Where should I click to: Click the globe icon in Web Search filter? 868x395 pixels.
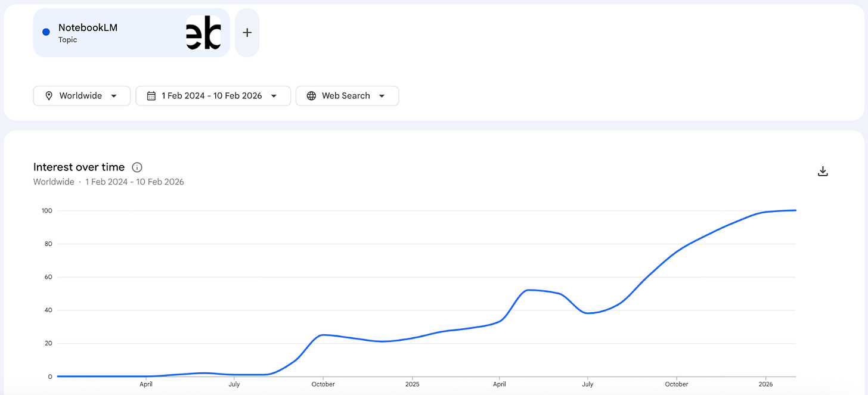[x=311, y=96]
